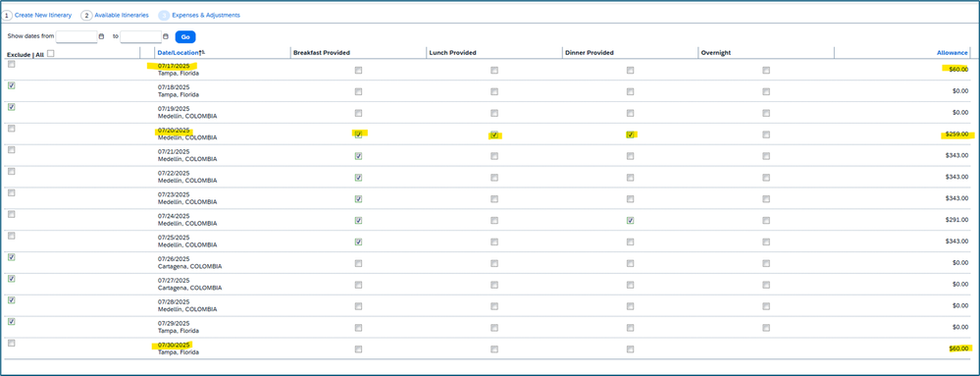980x376 pixels.
Task: Click the Go button
Action: point(185,37)
